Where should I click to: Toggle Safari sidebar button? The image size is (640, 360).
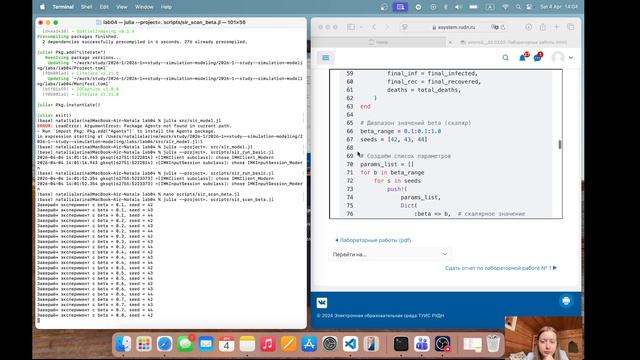351,27
